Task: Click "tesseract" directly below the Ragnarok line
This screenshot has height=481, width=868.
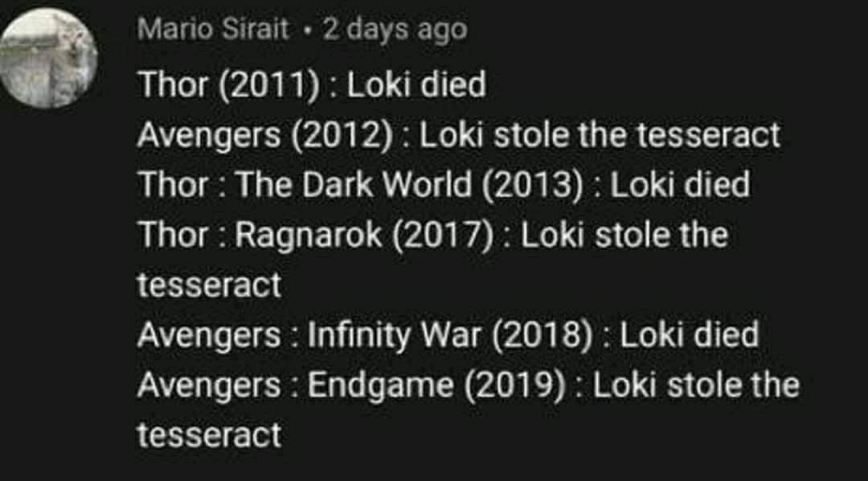Action: pyautogui.click(x=209, y=285)
